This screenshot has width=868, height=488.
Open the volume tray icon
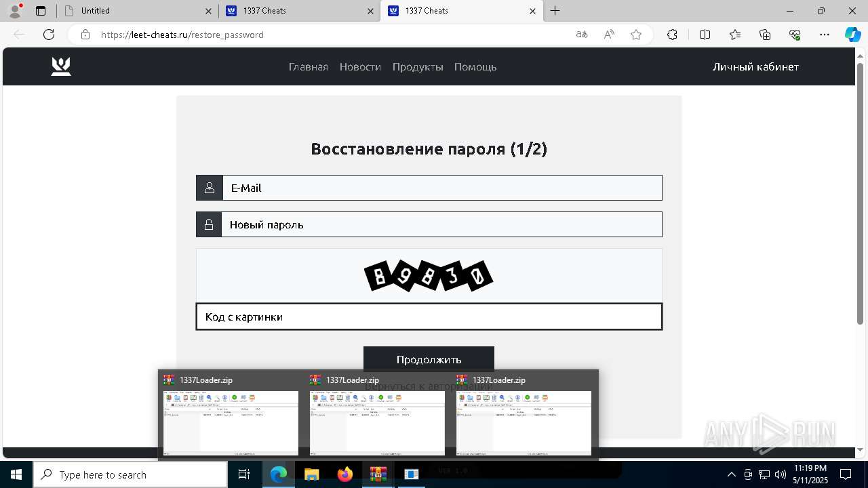pos(780,474)
